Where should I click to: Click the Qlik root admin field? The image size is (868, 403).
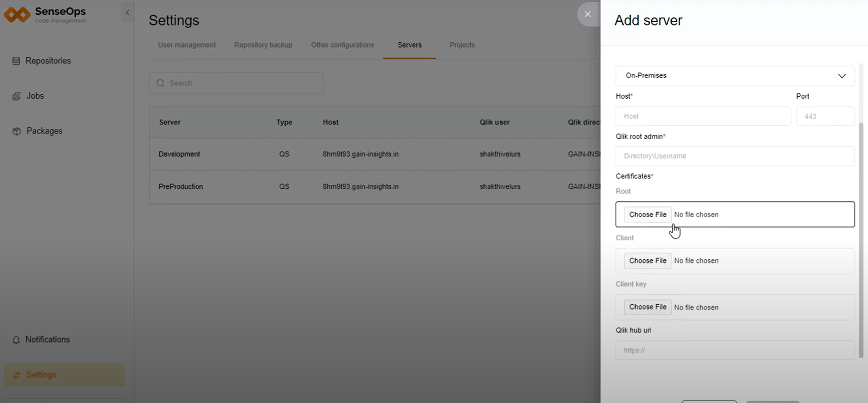(735, 156)
